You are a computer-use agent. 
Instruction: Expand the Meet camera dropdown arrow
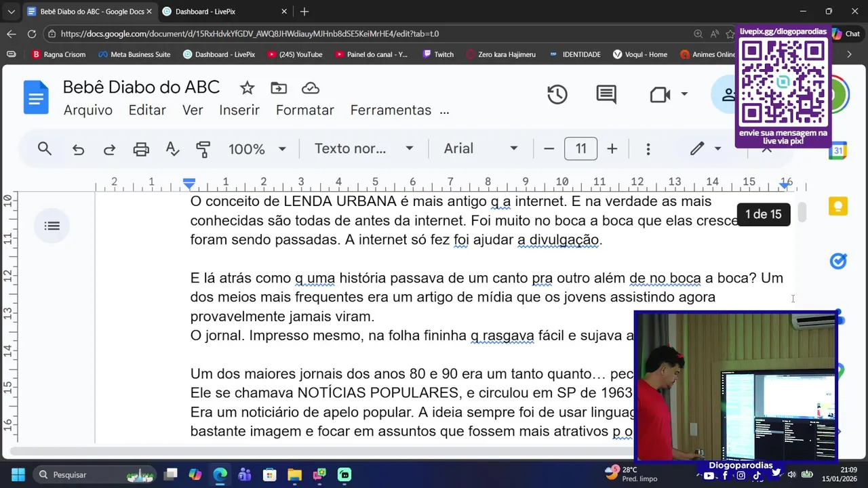click(684, 94)
